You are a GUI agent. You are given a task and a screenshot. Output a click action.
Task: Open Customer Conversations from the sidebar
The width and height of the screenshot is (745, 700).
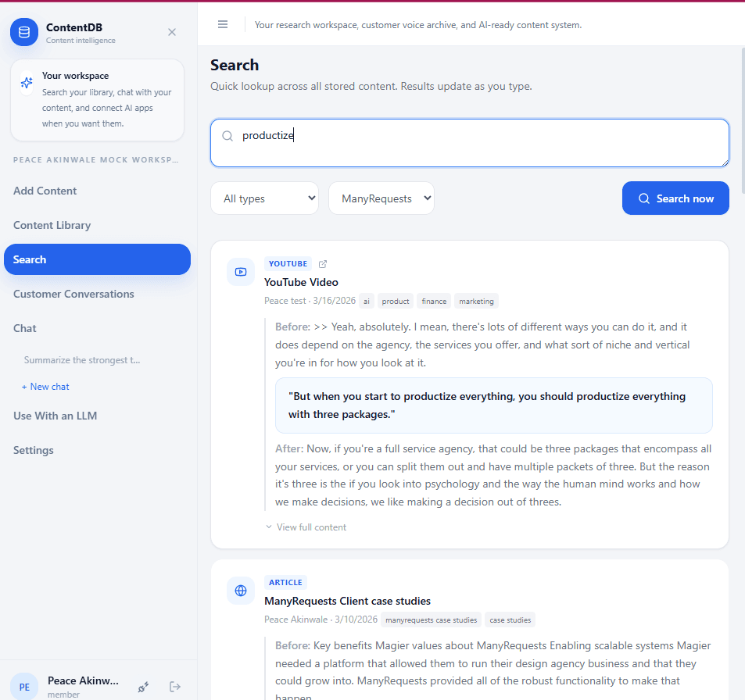click(x=74, y=294)
